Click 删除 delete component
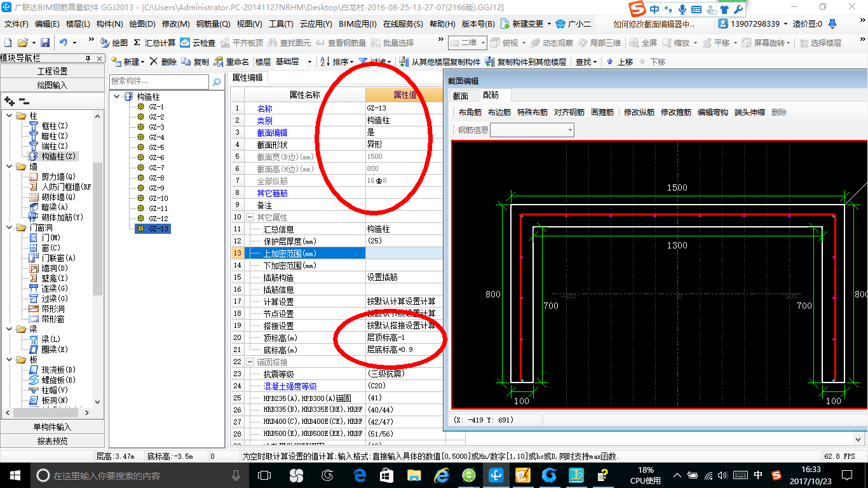 (163, 62)
